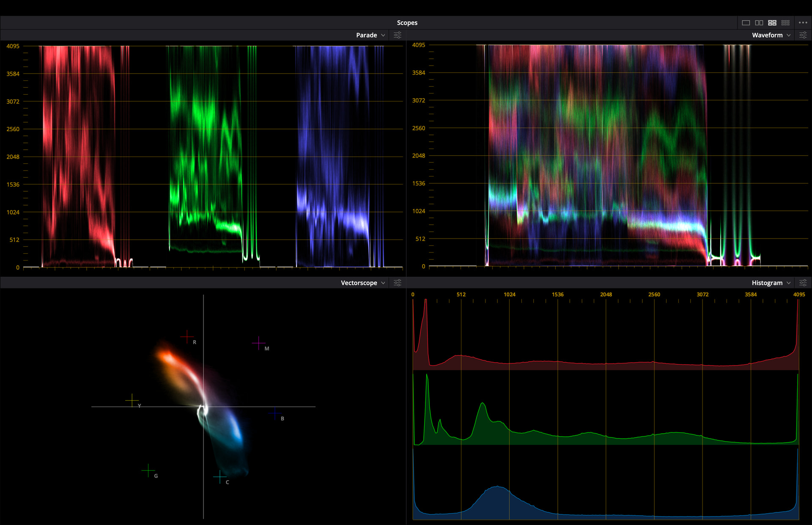Click the red R target in vectorscope
Viewport: 812px width, 525px height.
click(x=187, y=337)
